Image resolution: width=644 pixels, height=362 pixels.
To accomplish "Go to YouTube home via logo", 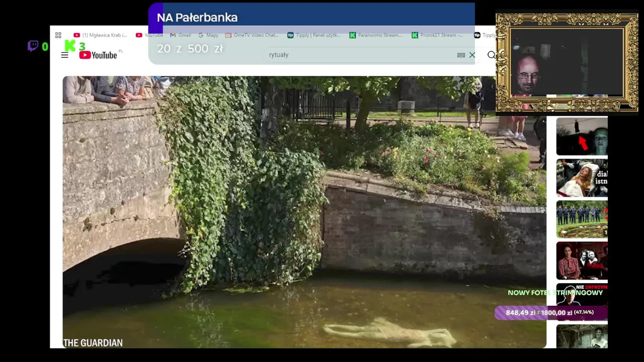I will click(x=98, y=55).
